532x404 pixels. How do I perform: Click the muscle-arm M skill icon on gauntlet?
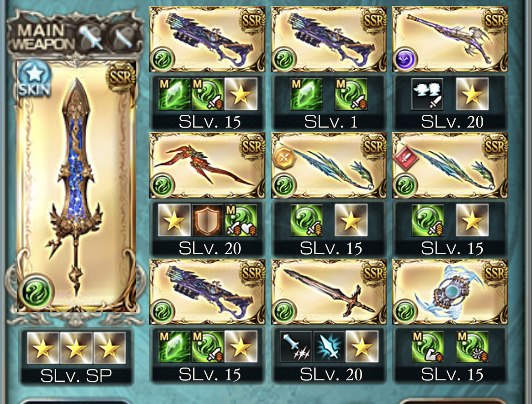pyautogui.click(x=427, y=347)
